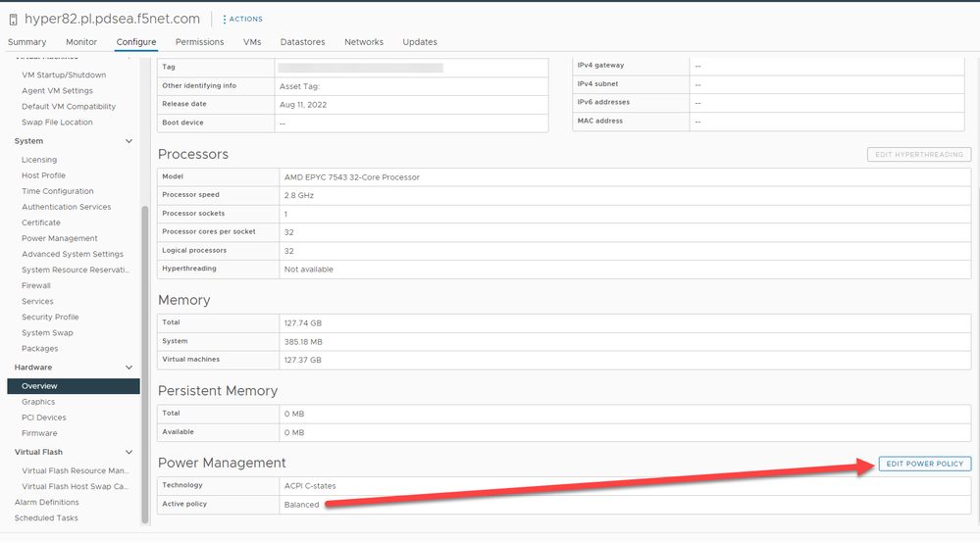
Task: Switch to the Summary tab
Action: [26, 42]
